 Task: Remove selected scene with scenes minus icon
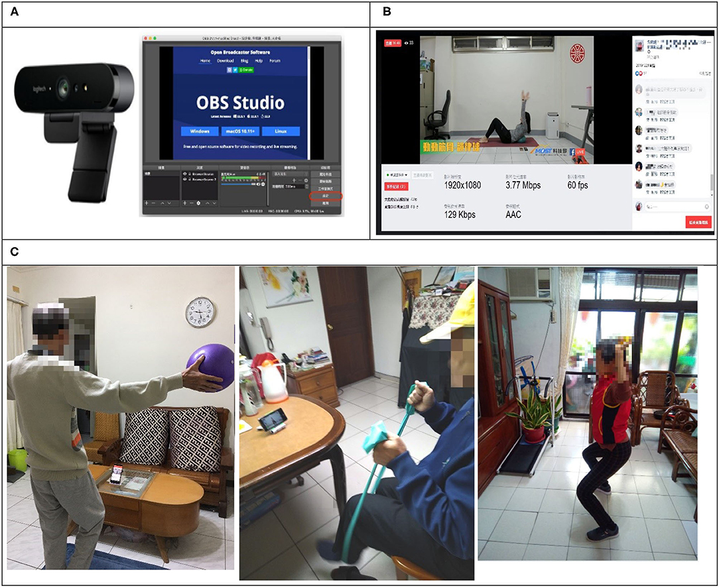154,203
